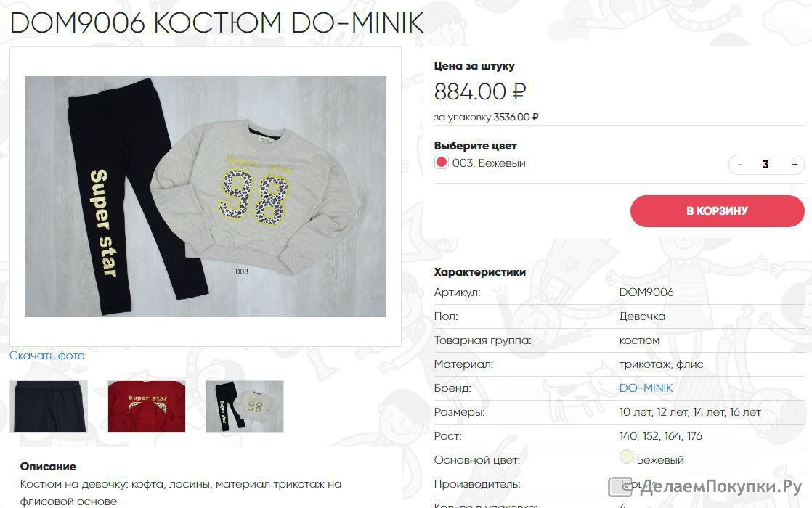Click the "Характеристики" section heading

479,272
